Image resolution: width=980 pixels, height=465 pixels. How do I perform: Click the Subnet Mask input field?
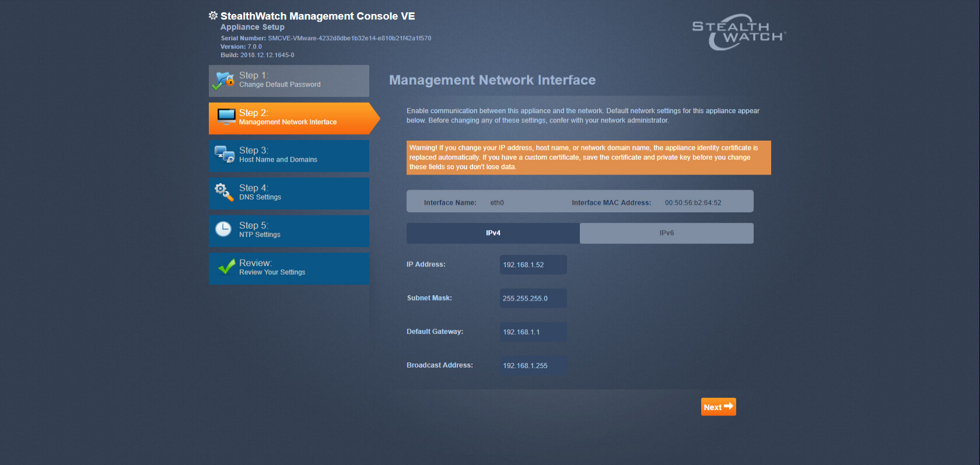(x=533, y=298)
